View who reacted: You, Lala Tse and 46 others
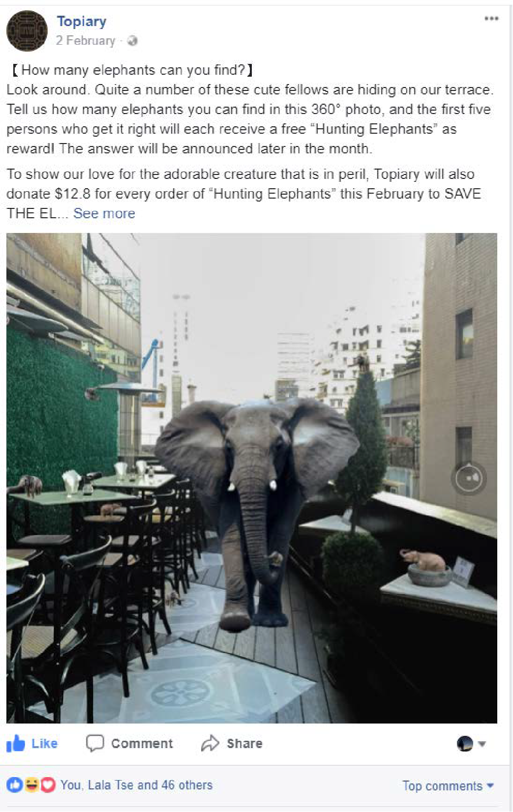 [136, 785]
